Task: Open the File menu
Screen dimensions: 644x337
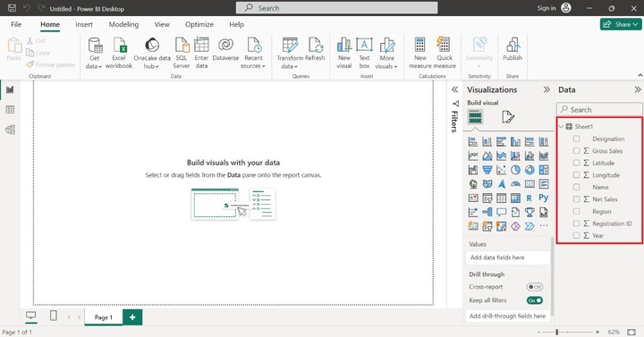Action: pos(16,24)
